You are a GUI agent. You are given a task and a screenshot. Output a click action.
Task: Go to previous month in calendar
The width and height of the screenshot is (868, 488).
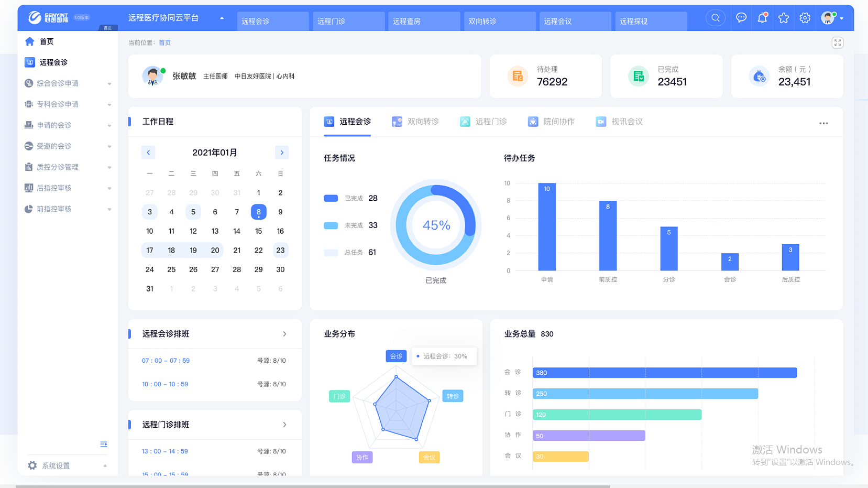148,153
